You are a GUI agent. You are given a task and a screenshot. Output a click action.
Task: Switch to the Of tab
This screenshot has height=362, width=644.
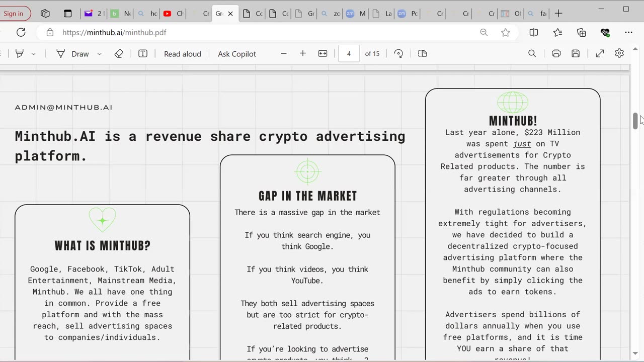point(511,14)
